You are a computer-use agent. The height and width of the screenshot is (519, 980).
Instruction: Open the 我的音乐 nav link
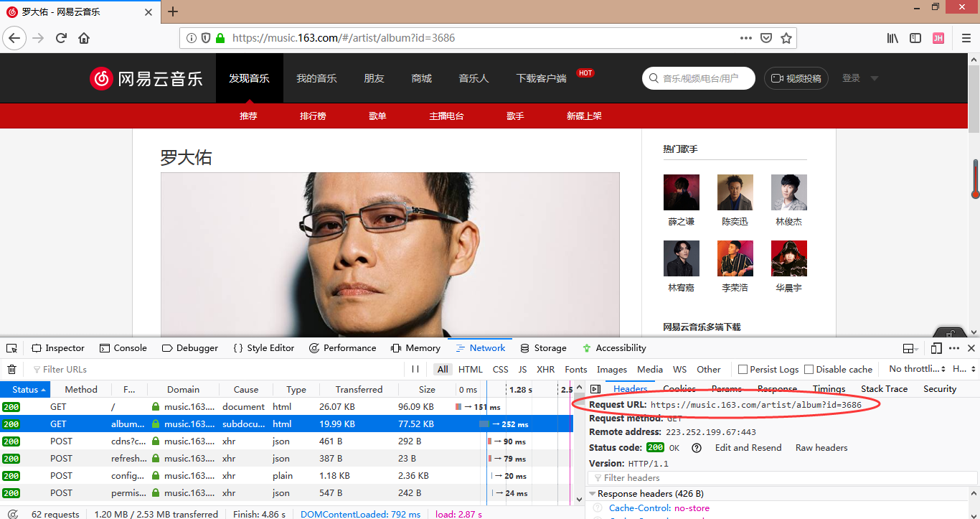(316, 78)
